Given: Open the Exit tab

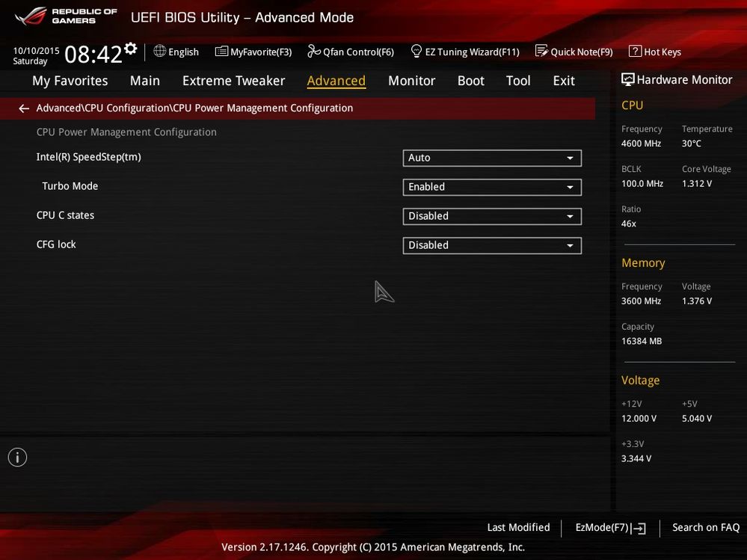Looking at the screenshot, I should pos(564,81).
